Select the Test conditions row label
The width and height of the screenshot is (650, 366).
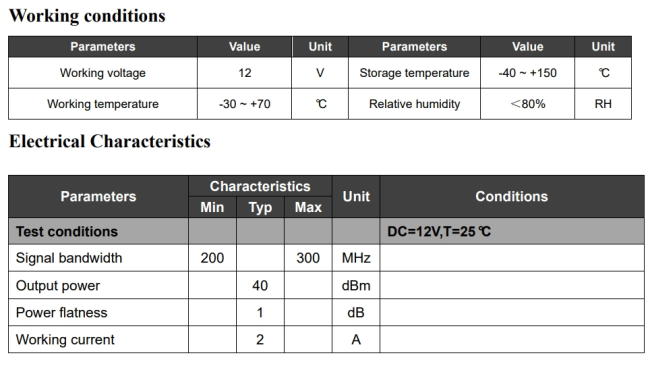point(67,231)
